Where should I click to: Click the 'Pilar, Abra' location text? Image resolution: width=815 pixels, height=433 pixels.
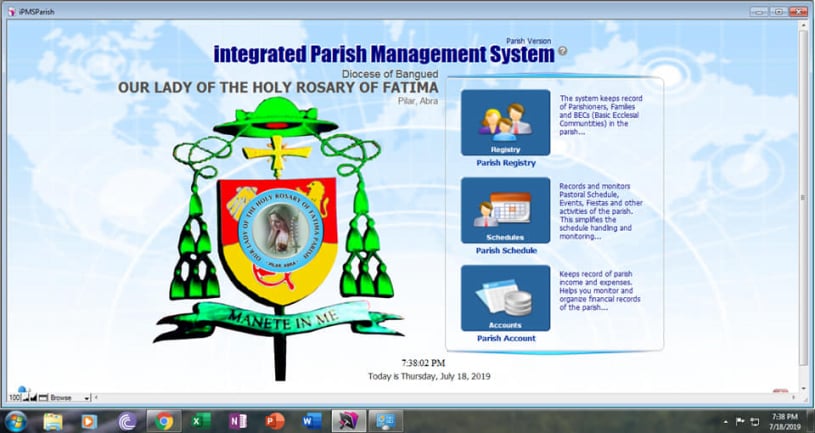[417, 101]
